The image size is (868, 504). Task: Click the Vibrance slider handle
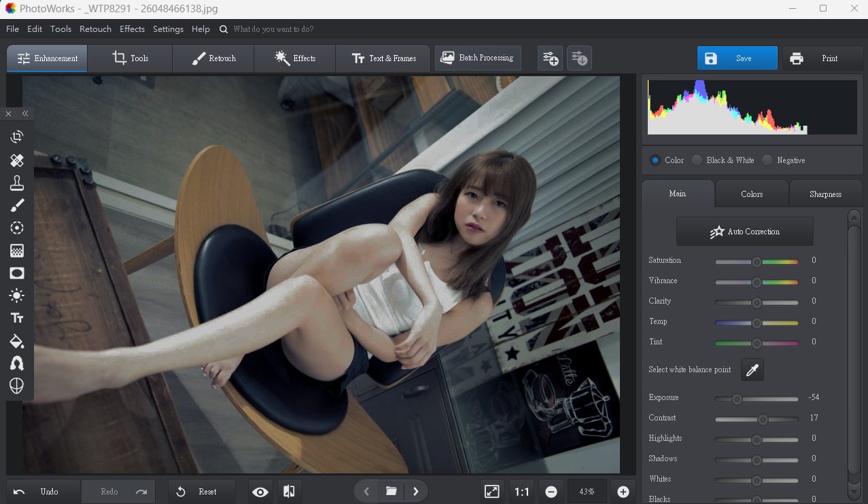pyautogui.click(x=757, y=282)
